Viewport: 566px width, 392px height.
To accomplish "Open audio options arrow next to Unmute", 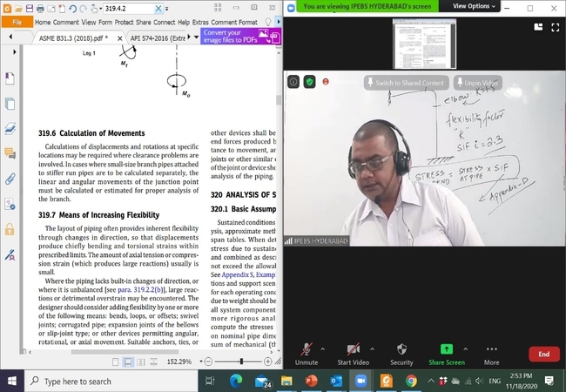I will tap(323, 349).
